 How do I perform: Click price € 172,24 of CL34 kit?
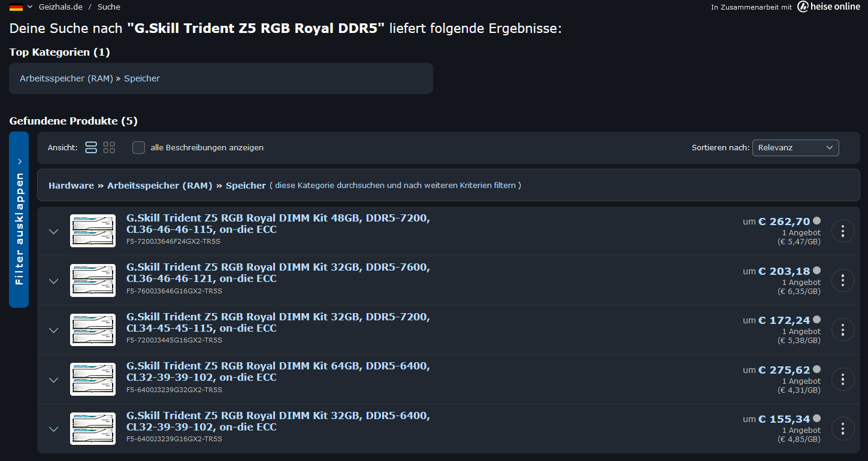784,320
